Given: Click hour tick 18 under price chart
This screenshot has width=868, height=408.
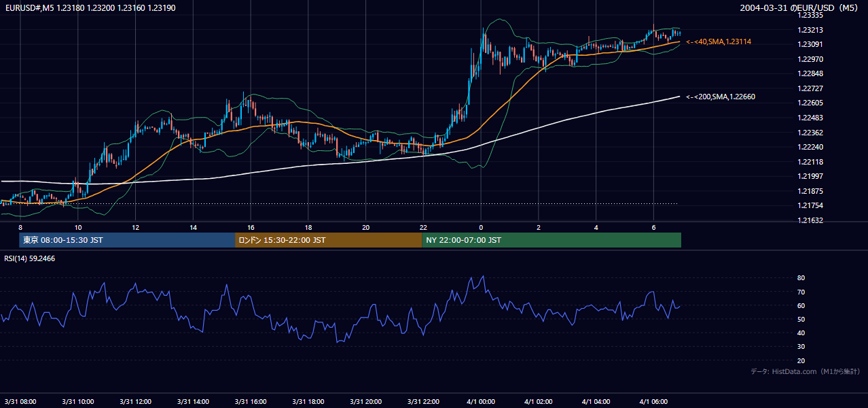Looking at the screenshot, I should pos(308,227).
